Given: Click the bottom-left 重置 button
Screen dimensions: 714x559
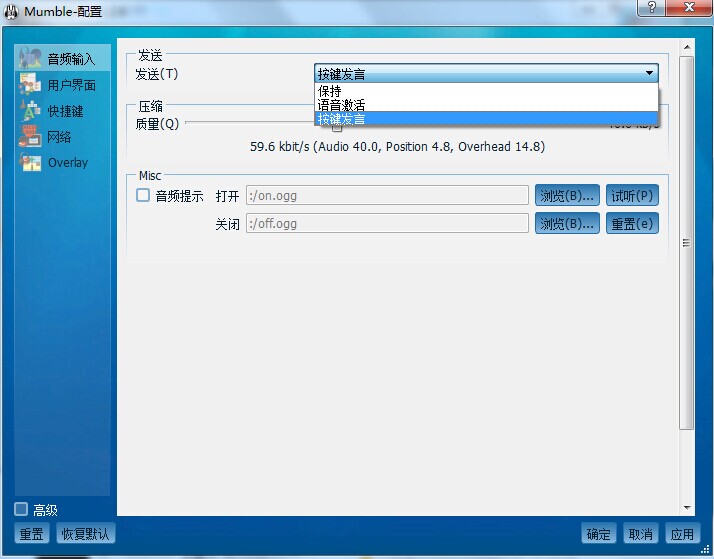Looking at the screenshot, I should [31, 533].
